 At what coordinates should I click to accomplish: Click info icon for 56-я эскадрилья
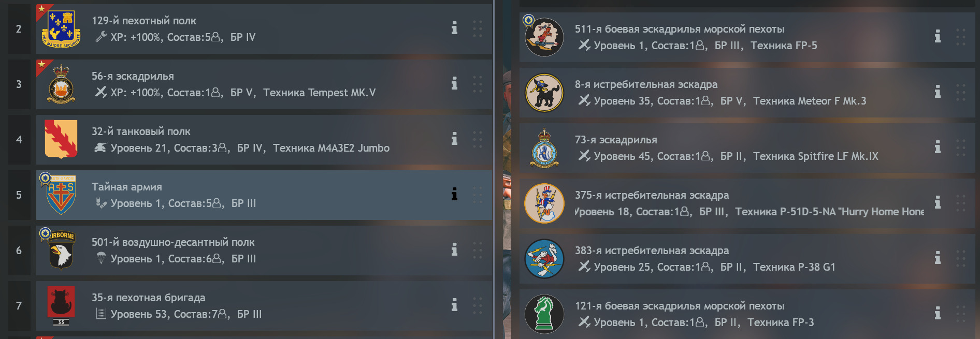tap(454, 83)
